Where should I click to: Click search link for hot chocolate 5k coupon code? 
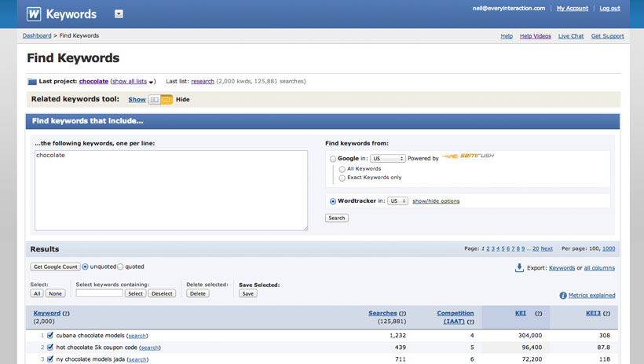click(x=150, y=347)
